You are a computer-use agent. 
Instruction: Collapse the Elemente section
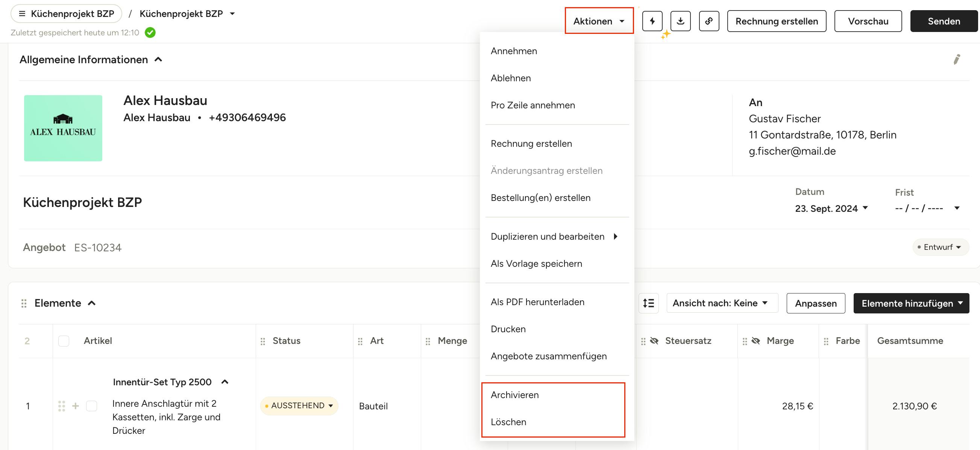[x=92, y=303]
